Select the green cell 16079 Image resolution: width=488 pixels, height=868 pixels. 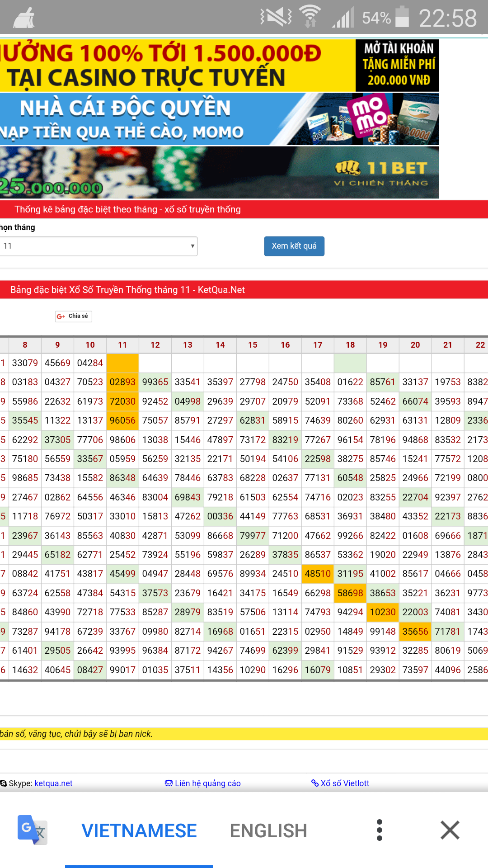tap(318, 670)
